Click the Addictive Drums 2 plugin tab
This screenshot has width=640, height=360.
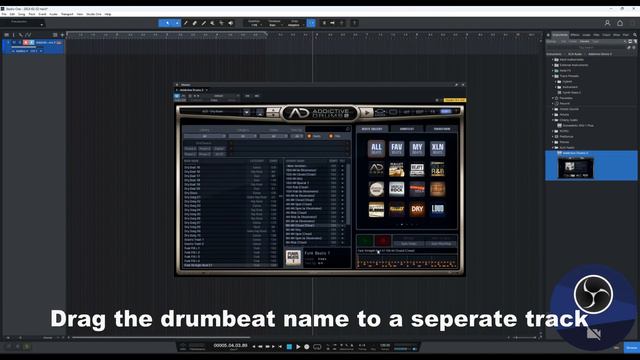pos(191,90)
